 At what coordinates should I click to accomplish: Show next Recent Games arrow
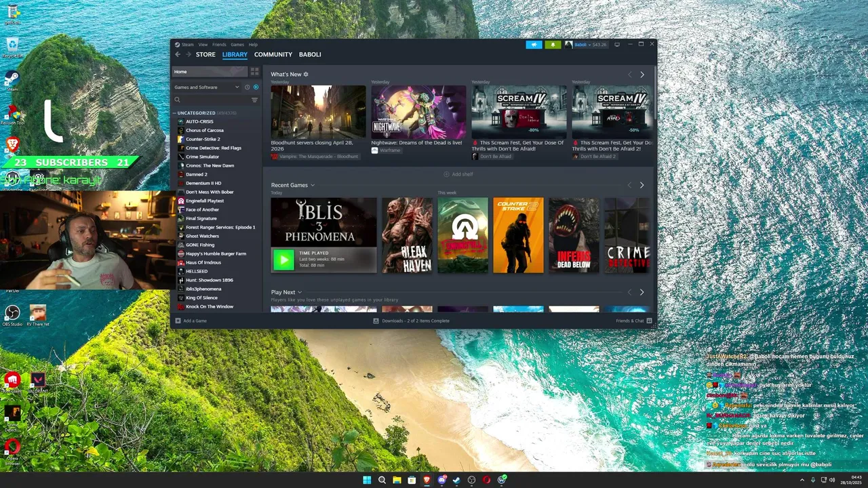pyautogui.click(x=642, y=185)
